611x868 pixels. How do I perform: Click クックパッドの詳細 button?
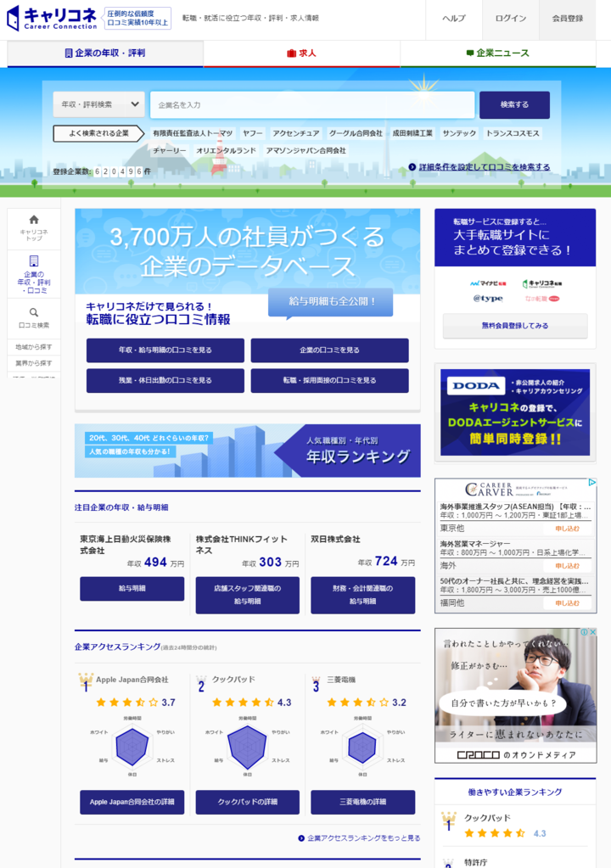[x=248, y=802]
